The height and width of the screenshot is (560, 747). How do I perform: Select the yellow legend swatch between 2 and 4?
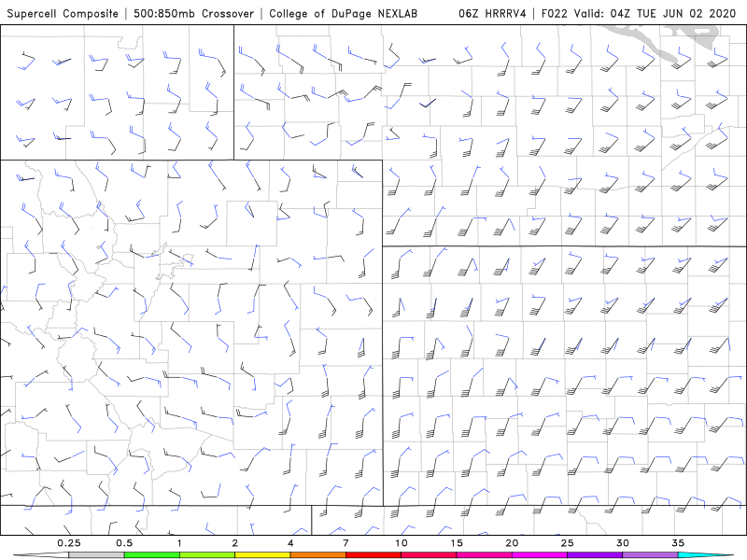coord(262,555)
